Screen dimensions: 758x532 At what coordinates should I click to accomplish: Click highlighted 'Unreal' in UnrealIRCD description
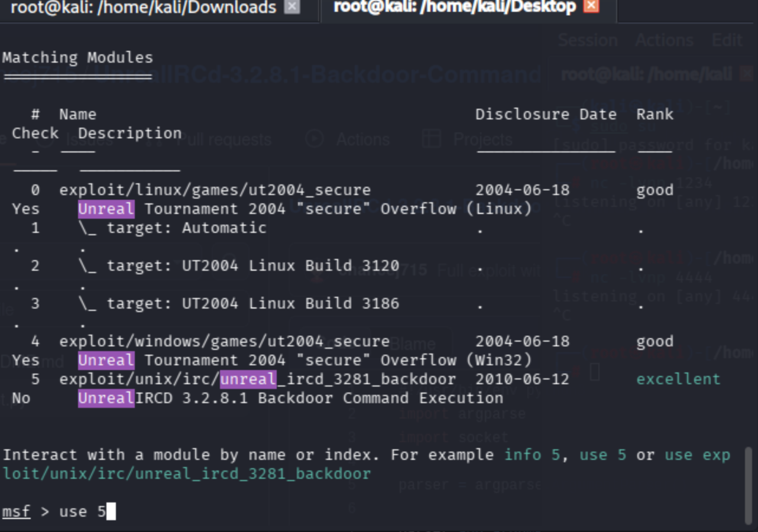pos(106,398)
